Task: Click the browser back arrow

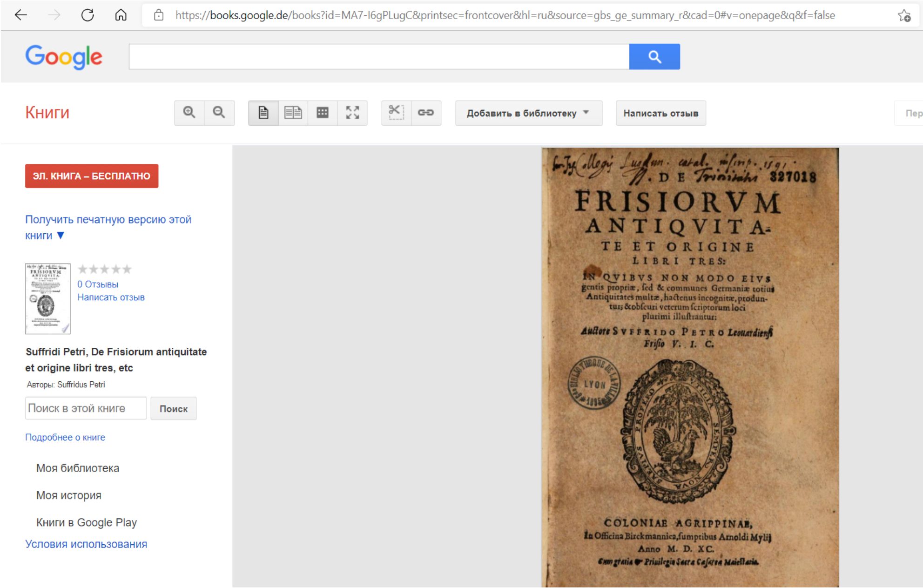Action: [21, 15]
